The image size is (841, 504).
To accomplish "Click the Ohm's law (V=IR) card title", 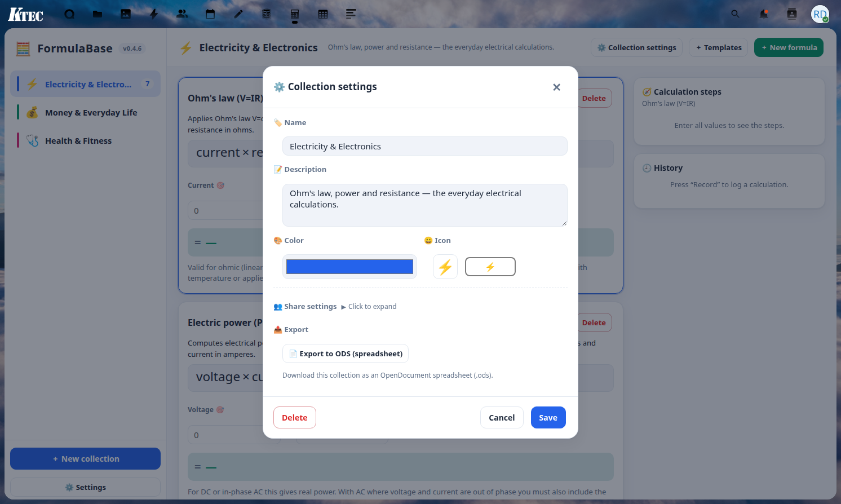I will point(225,98).
